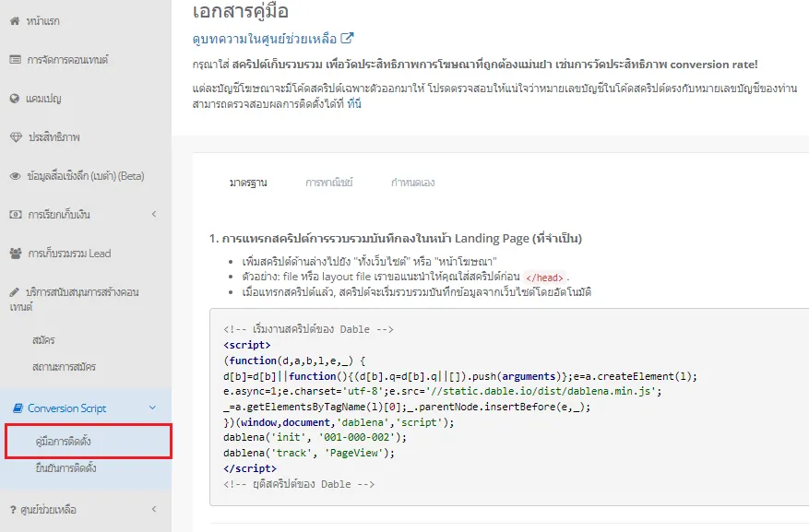Click the dablena('init', '001-000-002') line
Viewport: 809px width, 532px height.
tap(315, 437)
